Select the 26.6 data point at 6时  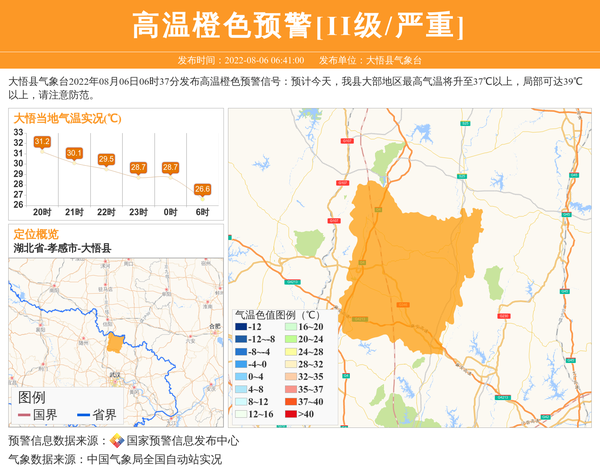point(202,188)
